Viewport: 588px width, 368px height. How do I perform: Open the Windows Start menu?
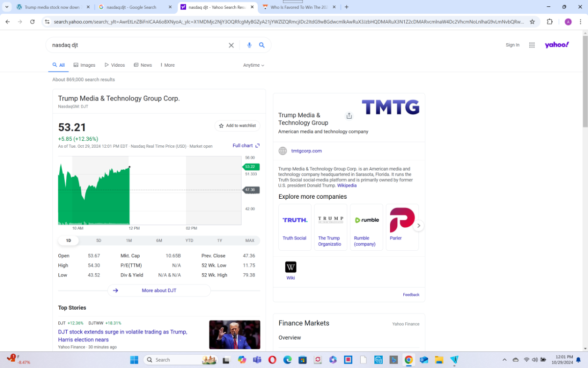(x=134, y=360)
